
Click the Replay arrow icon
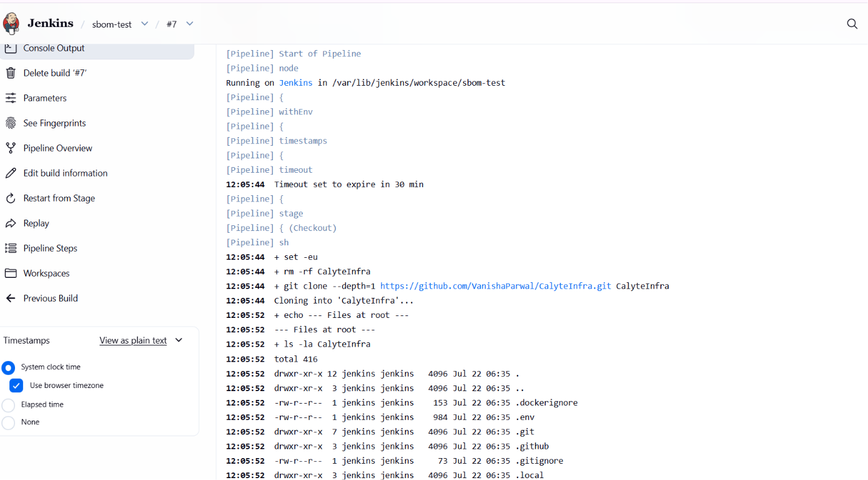(11, 223)
